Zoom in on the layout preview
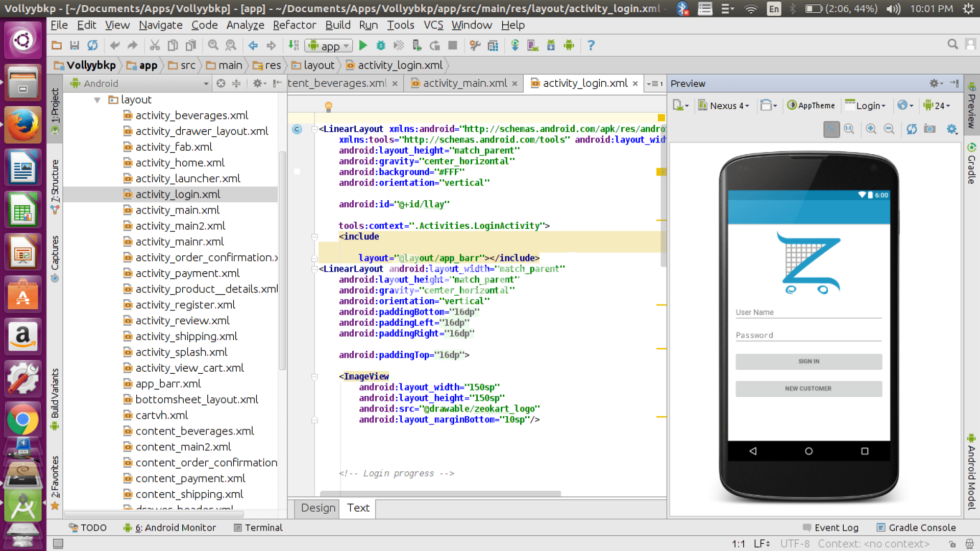 point(871,129)
